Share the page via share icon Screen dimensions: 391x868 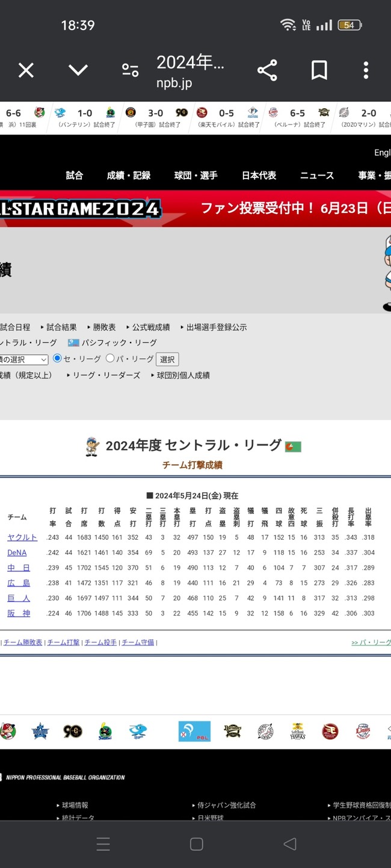coord(267,70)
